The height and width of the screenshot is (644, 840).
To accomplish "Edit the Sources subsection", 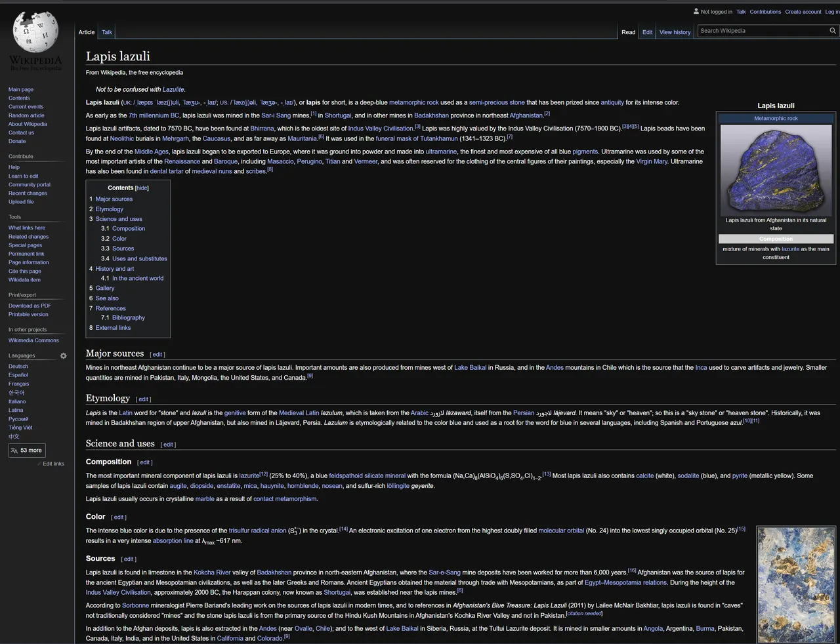I will coord(129,559).
